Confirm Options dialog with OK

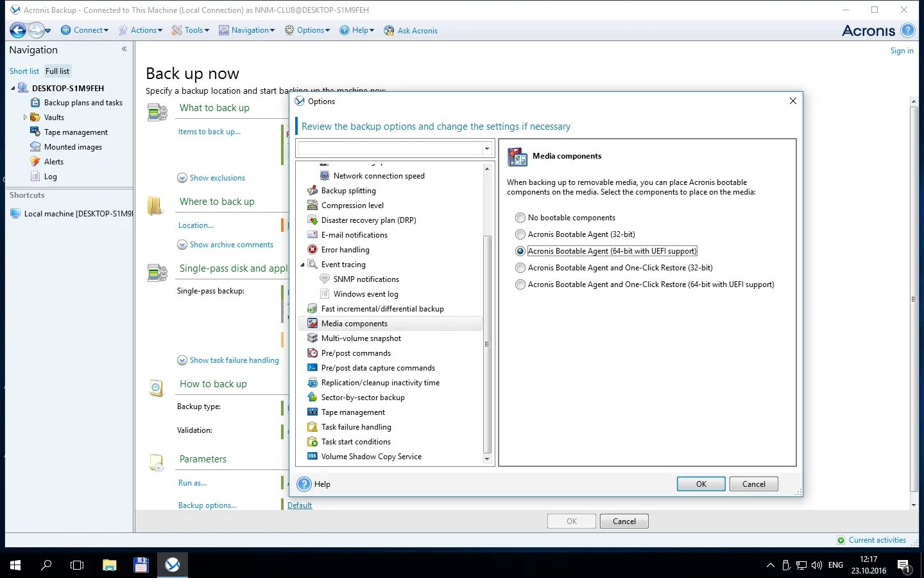701,484
